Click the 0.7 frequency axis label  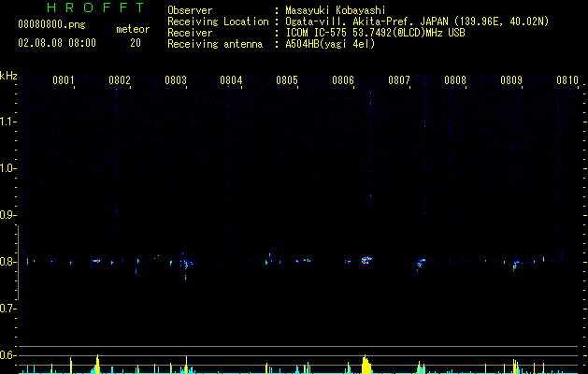tap(7, 309)
